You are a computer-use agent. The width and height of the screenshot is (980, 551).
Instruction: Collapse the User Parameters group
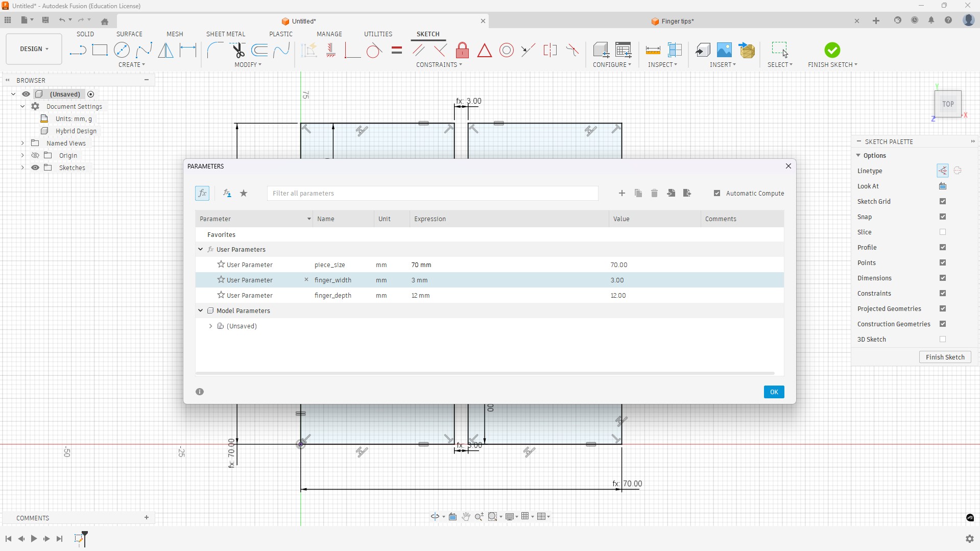click(201, 249)
